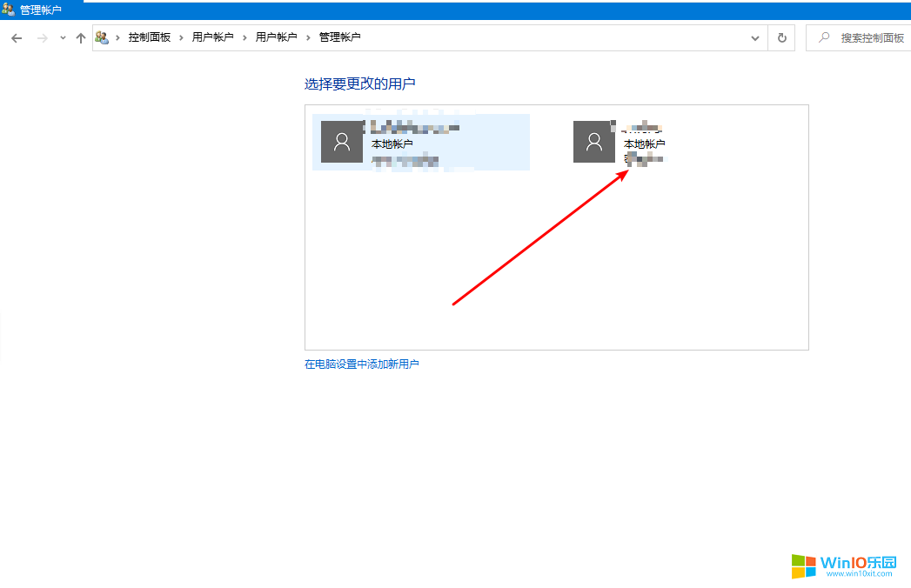911x588 pixels.
Task: Click the 管理帐户 window title icon
Action: pyautogui.click(x=8, y=10)
